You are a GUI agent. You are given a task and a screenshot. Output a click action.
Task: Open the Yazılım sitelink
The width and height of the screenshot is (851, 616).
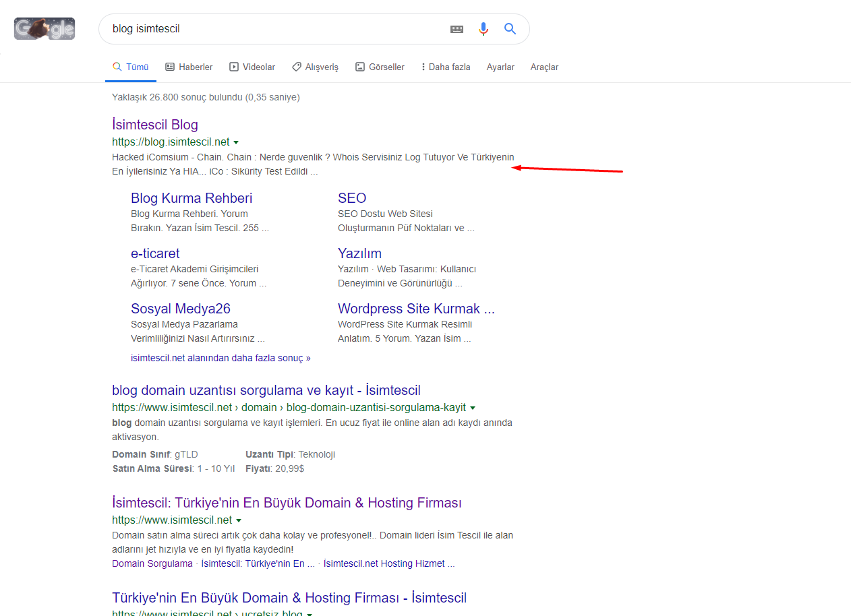(359, 253)
